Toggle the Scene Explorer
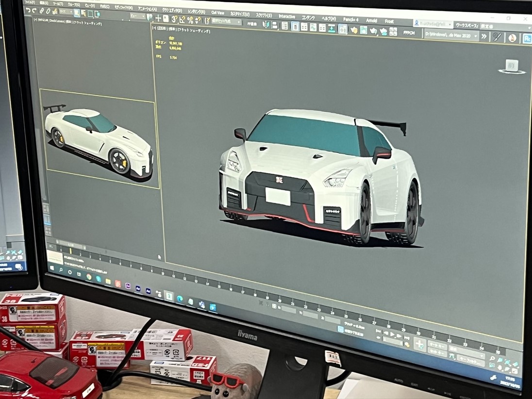 tap(284, 25)
